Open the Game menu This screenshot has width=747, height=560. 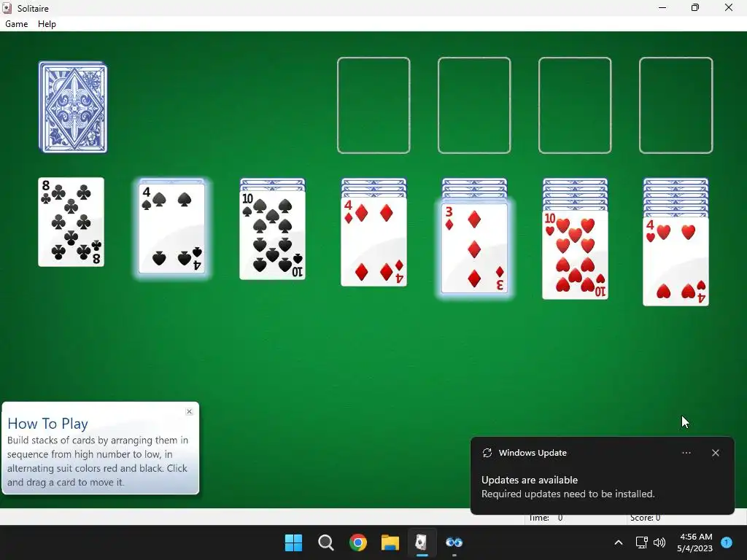pos(17,24)
